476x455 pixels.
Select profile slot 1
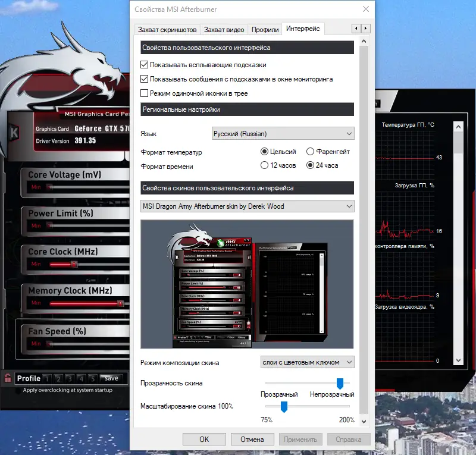tap(47, 378)
